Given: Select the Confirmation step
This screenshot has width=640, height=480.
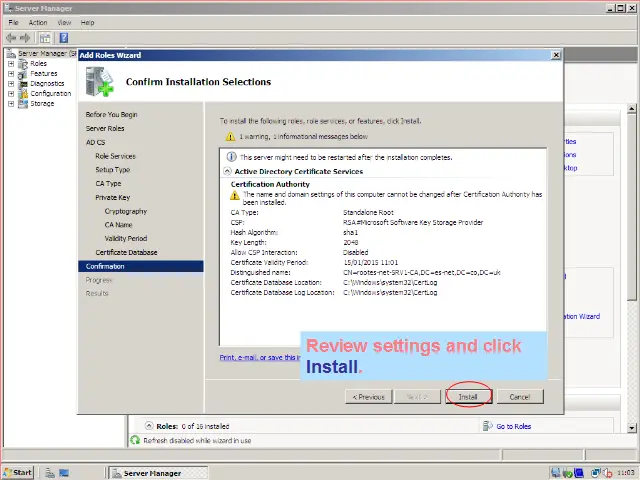Looking at the screenshot, I should tap(141, 267).
